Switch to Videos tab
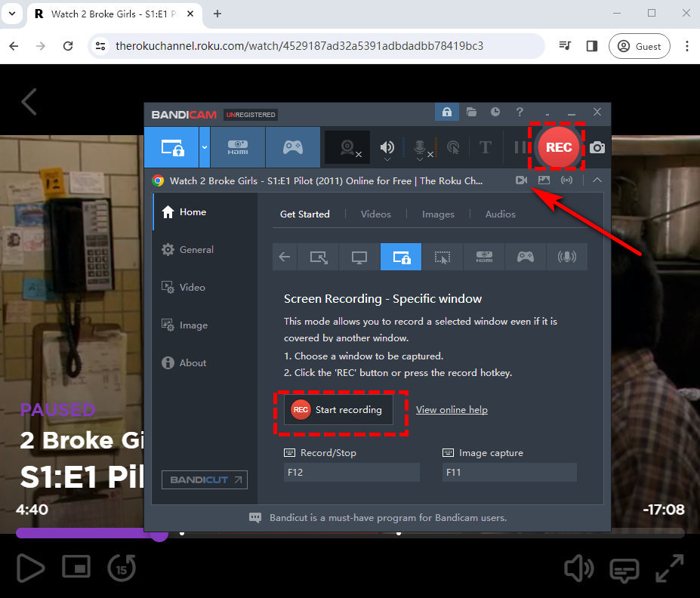700x598 pixels. [x=376, y=214]
